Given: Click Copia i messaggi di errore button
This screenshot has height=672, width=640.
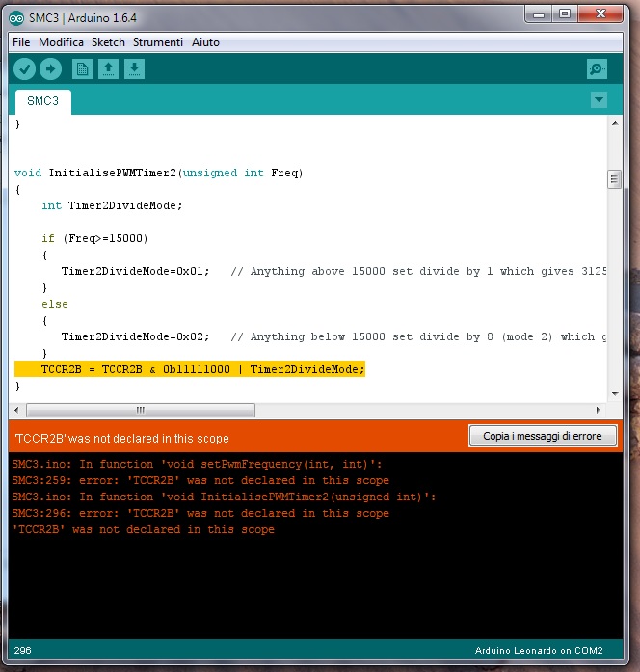Looking at the screenshot, I should point(543,436).
